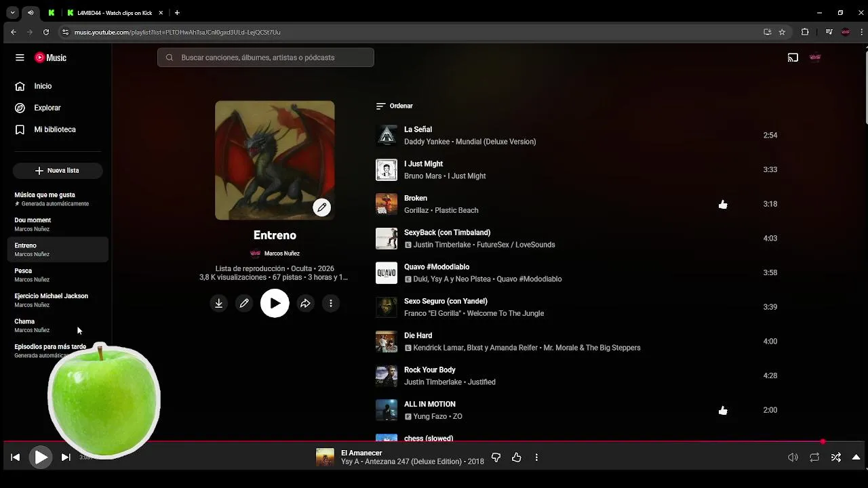Open Música que me gusta playlist
The height and width of the screenshot is (488, 868).
coord(59,199)
